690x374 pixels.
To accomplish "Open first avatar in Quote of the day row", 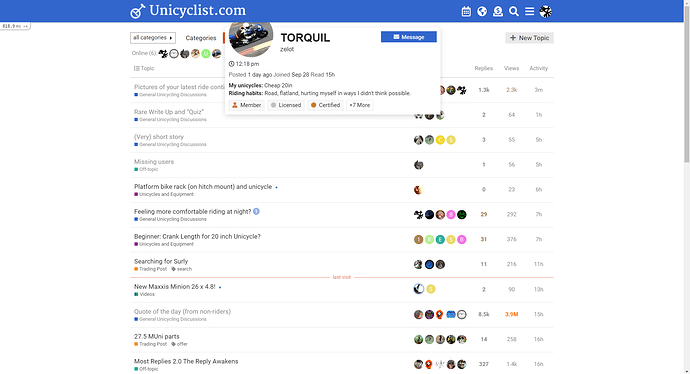I will click(x=418, y=315).
